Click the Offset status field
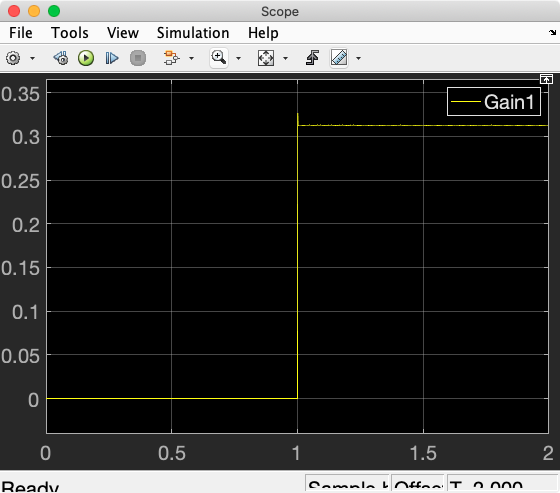 point(418,484)
